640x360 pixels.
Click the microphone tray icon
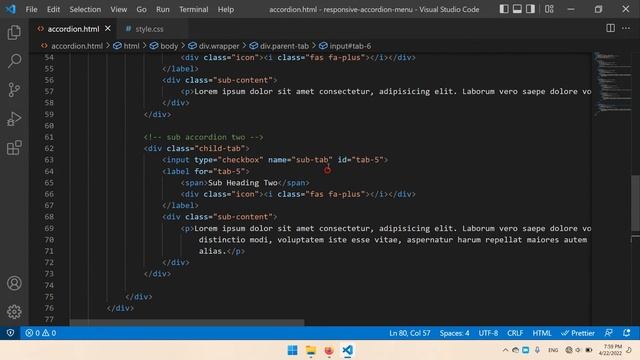pyautogui.click(x=537, y=350)
